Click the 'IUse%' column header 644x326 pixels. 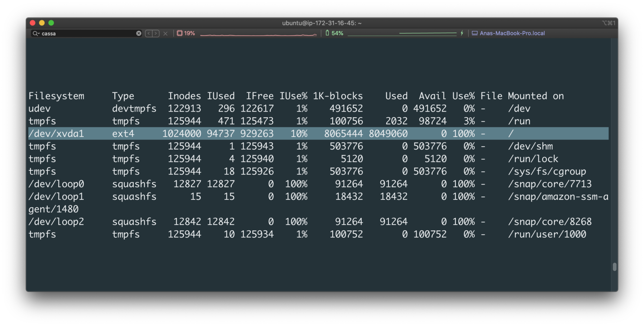coord(293,96)
